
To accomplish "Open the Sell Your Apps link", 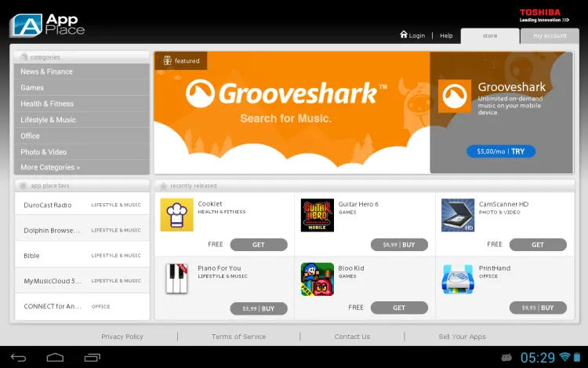I will [462, 337].
